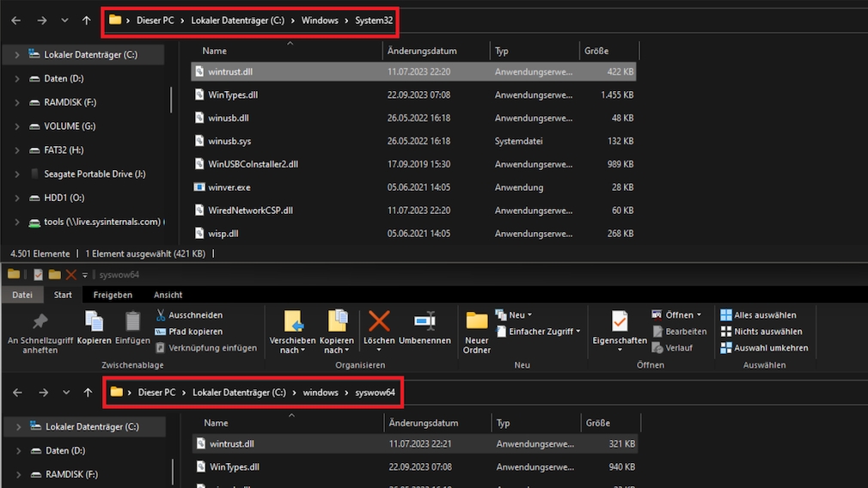Switch to the Freigeben ribbon tab
This screenshot has height=488, width=868.
tap(113, 295)
